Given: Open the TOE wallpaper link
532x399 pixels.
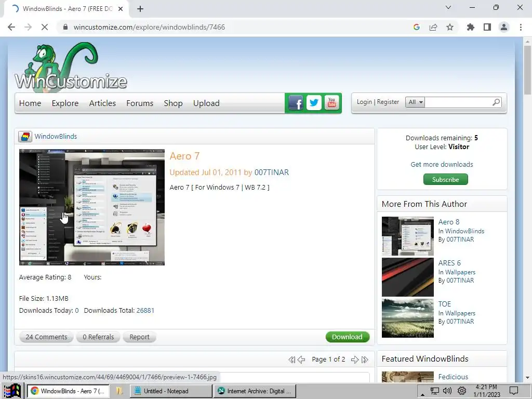Looking at the screenshot, I should [445, 304].
